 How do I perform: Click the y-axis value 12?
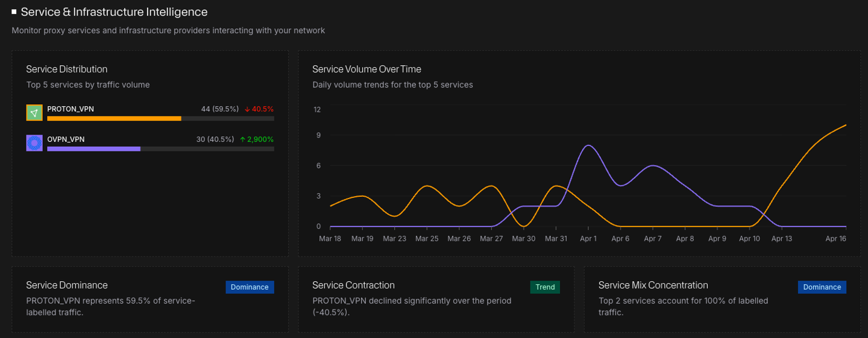pyautogui.click(x=317, y=110)
